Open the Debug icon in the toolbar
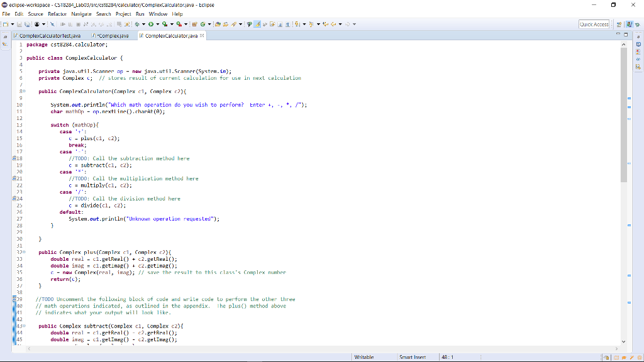 tap(137, 25)
